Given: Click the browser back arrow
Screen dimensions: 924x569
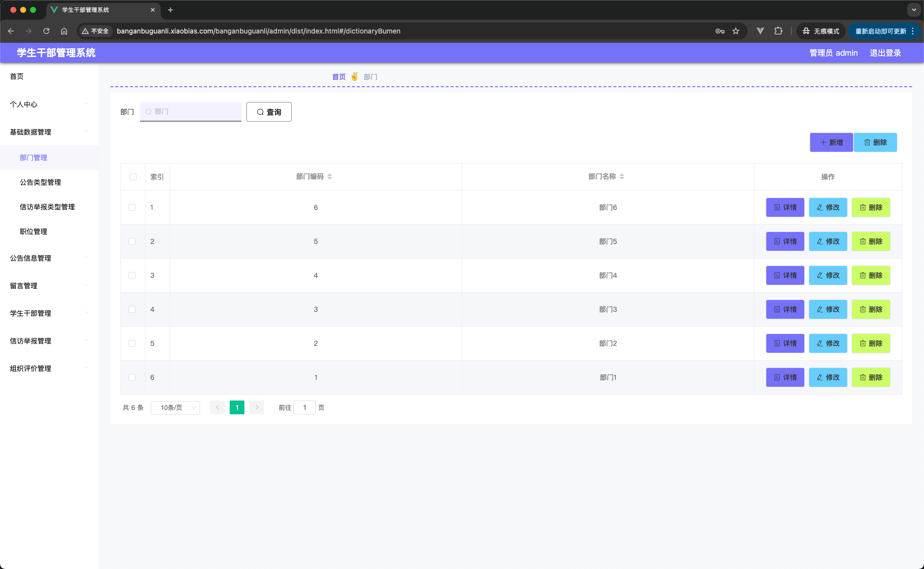Looking at the screenshot, I should tap(11, 31).
